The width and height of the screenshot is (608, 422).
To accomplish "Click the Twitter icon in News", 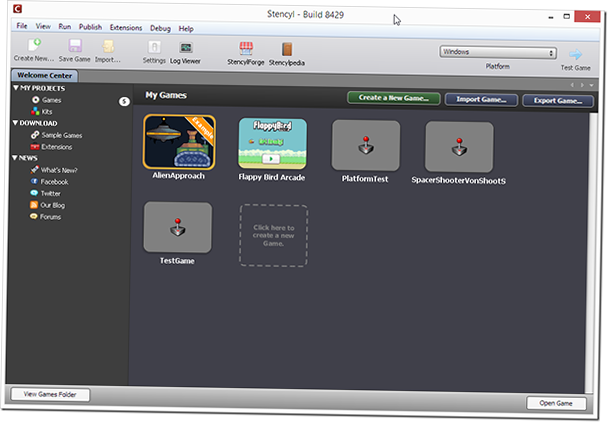I will [34, 193].
